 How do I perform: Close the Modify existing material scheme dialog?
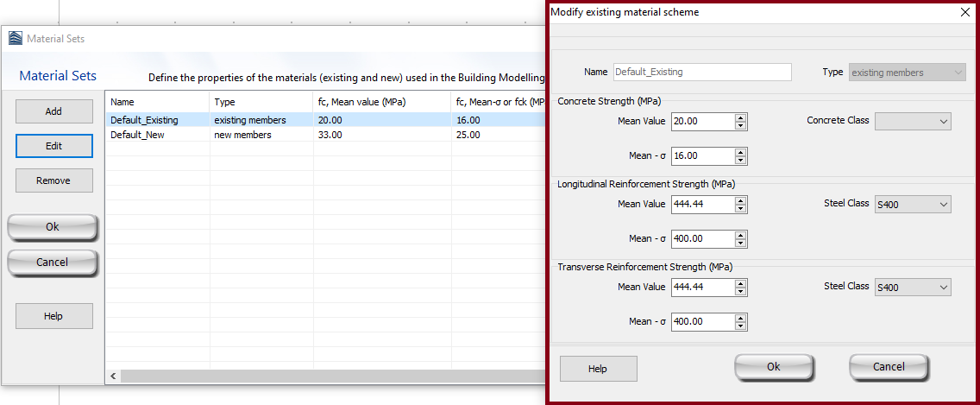[x=965, y=12]
